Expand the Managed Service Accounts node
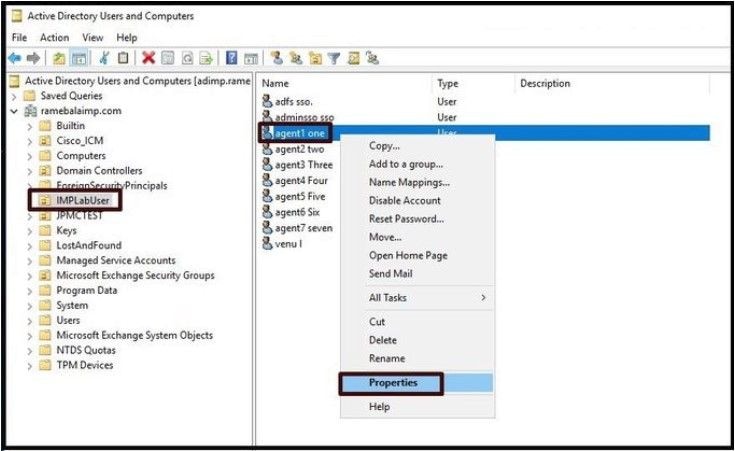Viewport: 735px width, 451px height. 30,261
